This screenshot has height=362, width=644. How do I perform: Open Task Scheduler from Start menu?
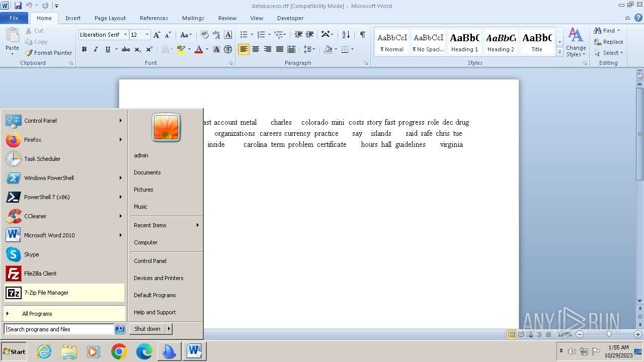coord(64,159)
